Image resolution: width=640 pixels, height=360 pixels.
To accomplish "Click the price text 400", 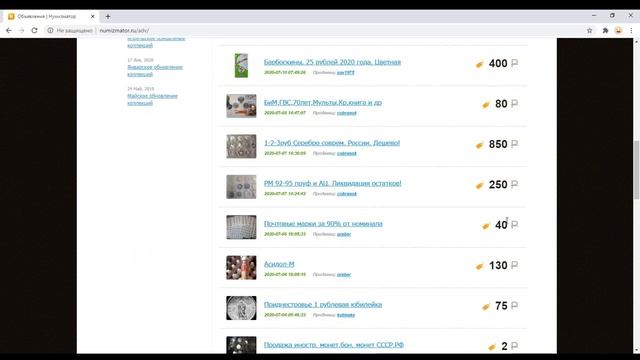I will [498, 64].
